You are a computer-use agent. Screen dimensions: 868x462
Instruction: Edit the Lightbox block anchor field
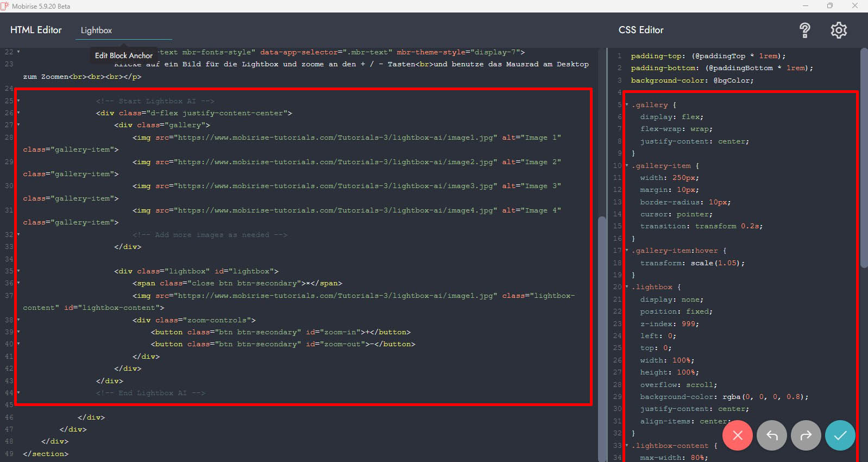123,30
